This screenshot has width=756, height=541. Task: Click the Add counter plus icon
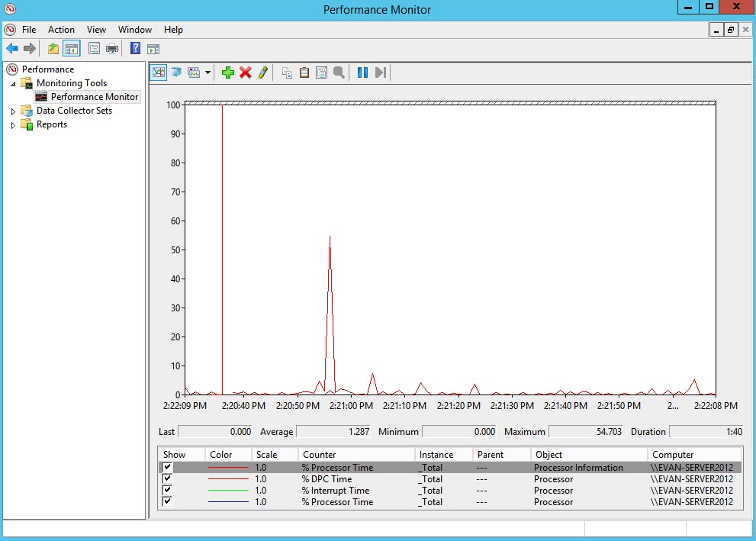(228, 72)
